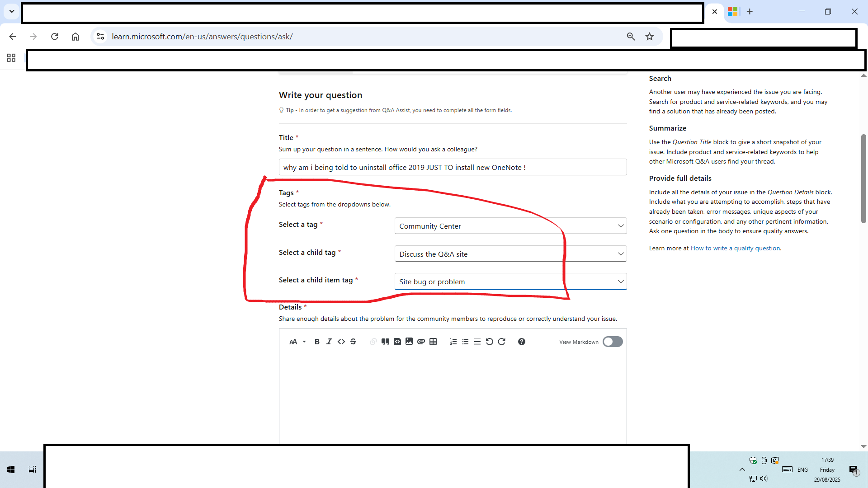Apply strikethrough formatting in the editor

click(x=354, y=342)
